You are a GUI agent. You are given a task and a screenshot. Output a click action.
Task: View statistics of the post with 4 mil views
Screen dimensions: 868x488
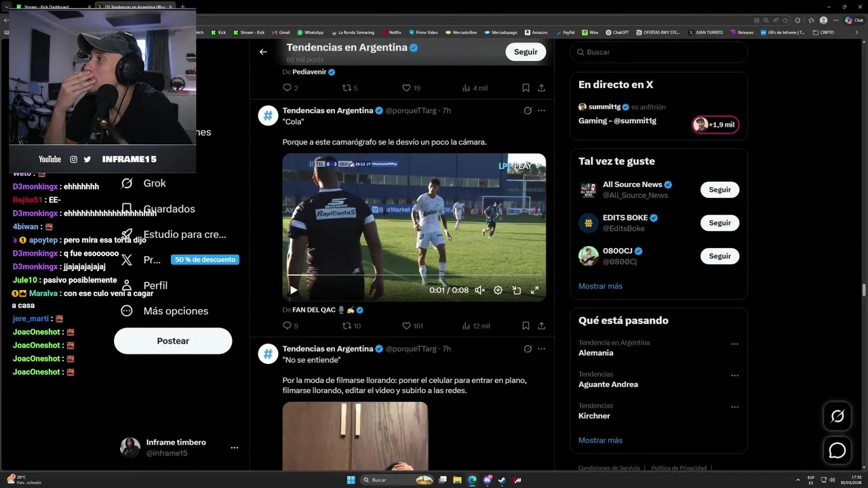coord(475,87)
